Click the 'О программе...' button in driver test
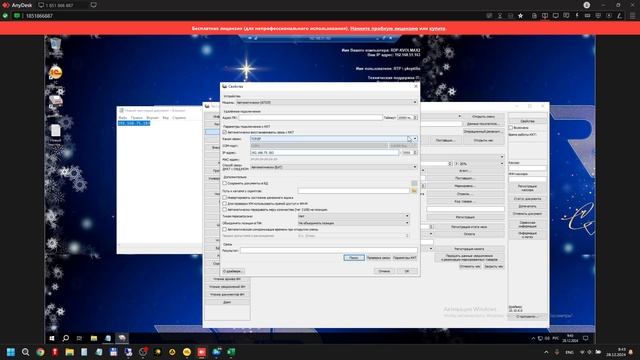 [527, 316]
